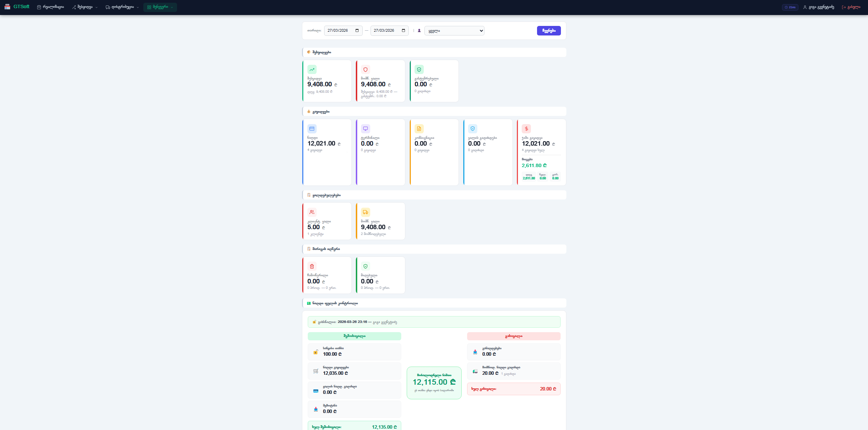
Task: Click the გასავალი red column header
Action: (x=513, y=336)
